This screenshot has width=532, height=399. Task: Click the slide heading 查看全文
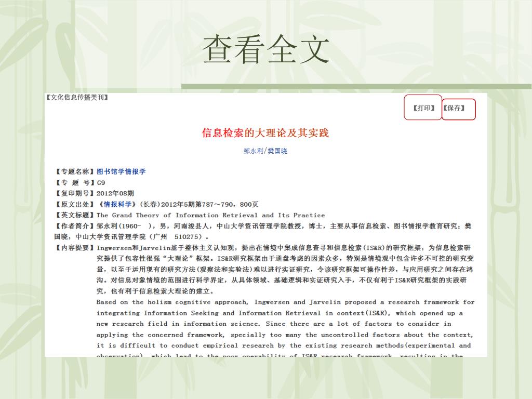coord(265,49)
